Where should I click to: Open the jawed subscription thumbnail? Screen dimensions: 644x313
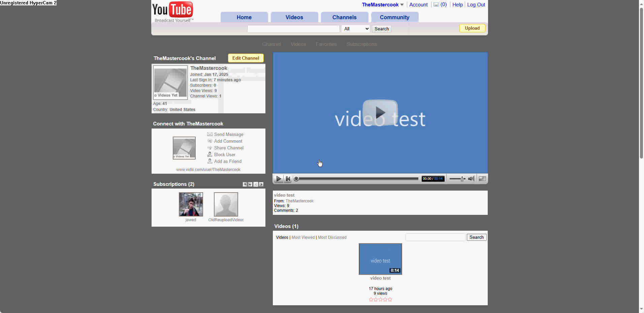point(191,204)
